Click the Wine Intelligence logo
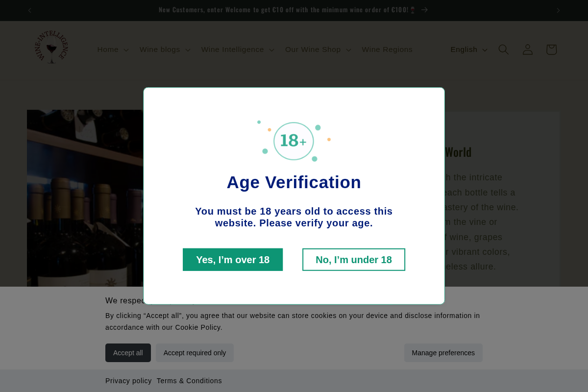Screen dimensions: 588x392 (51, 48)
